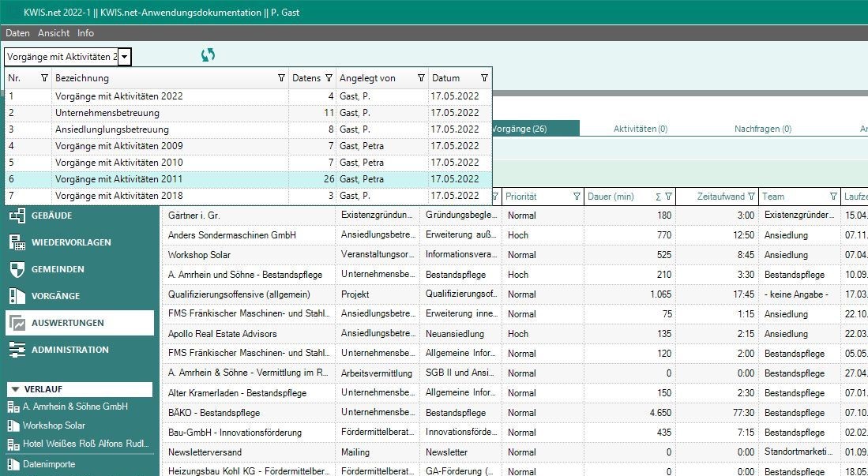Image resolution: width=868 pixels, height=476 pixels.
Task: Select Heizungsbau Kohl KG - Fördermittelberatung row
Action: (515, 470)
